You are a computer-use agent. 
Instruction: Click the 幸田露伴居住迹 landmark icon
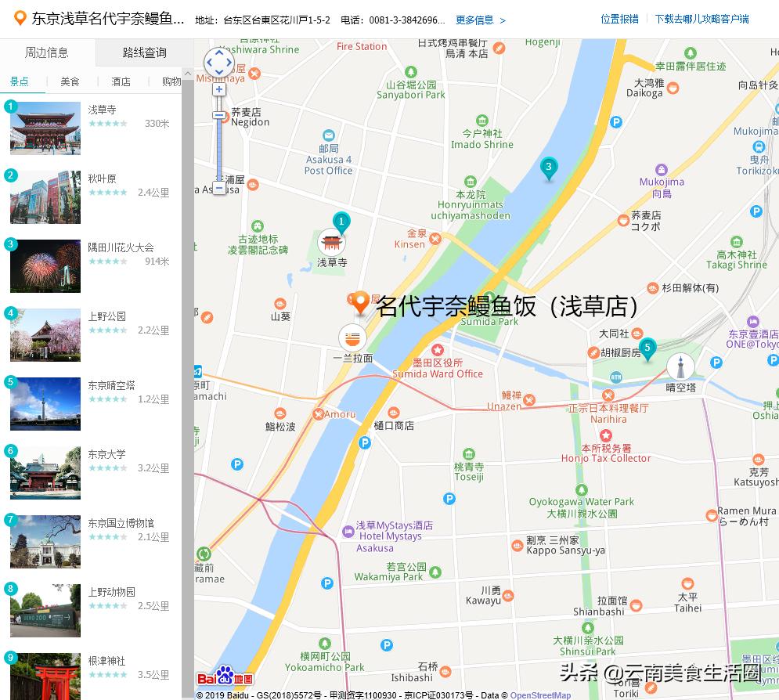690,53
